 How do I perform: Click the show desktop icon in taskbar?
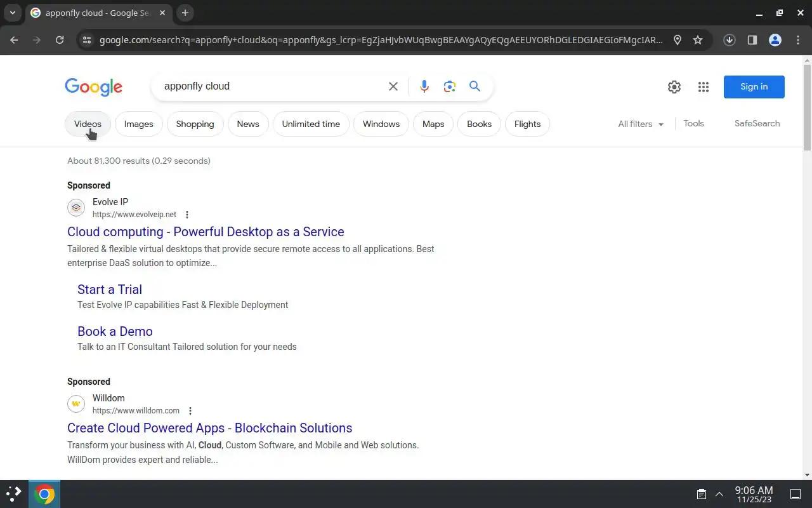click(795, 494)
